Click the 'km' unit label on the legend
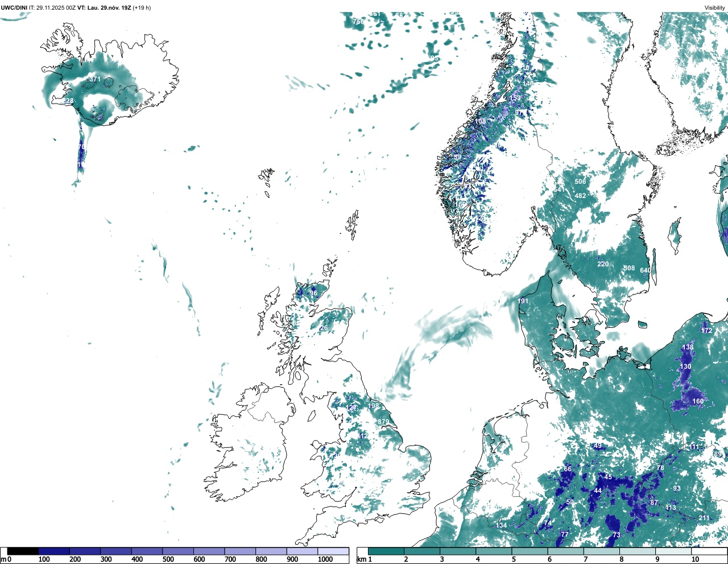 click(362, 559)
